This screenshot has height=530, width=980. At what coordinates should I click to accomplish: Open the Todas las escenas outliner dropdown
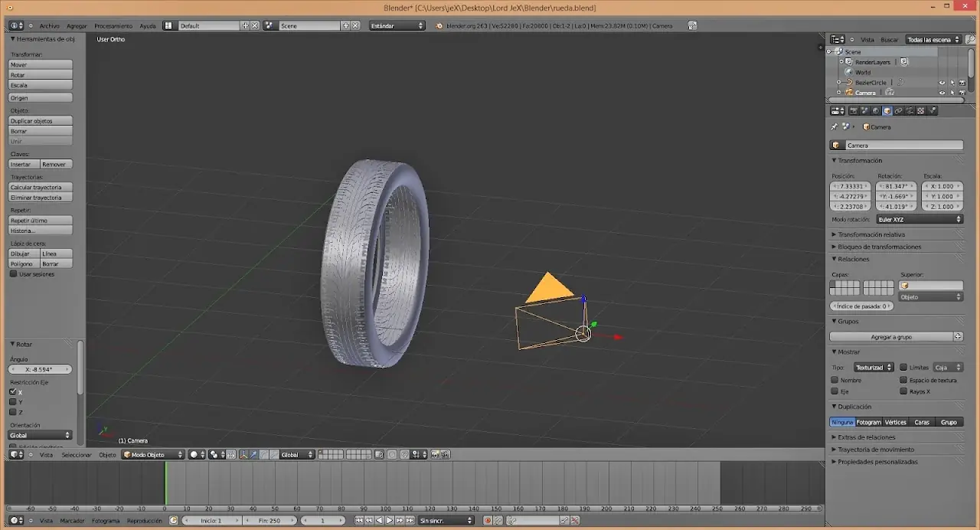[933, 39]
